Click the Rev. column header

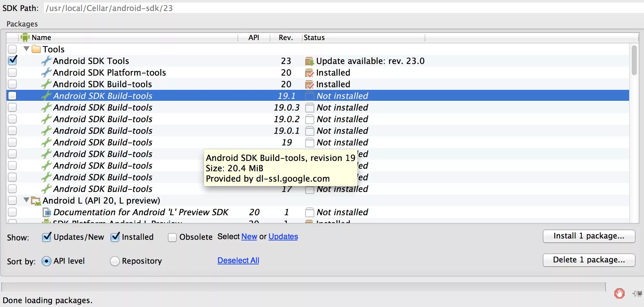[286, 37]
